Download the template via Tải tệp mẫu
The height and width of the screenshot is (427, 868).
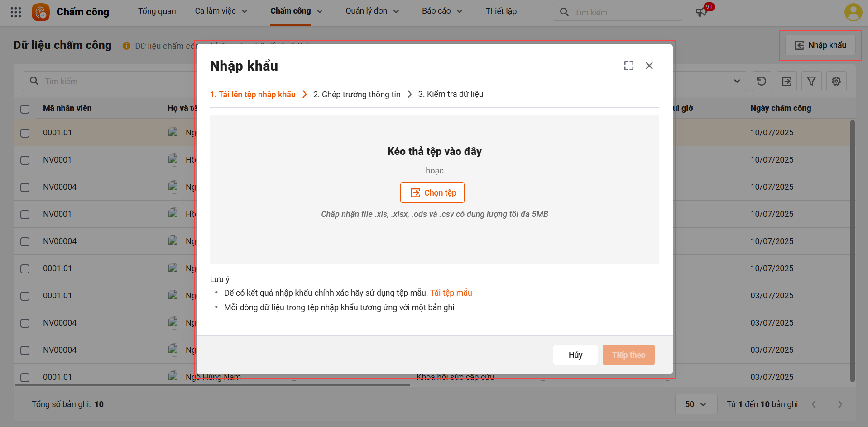[451, 293]
